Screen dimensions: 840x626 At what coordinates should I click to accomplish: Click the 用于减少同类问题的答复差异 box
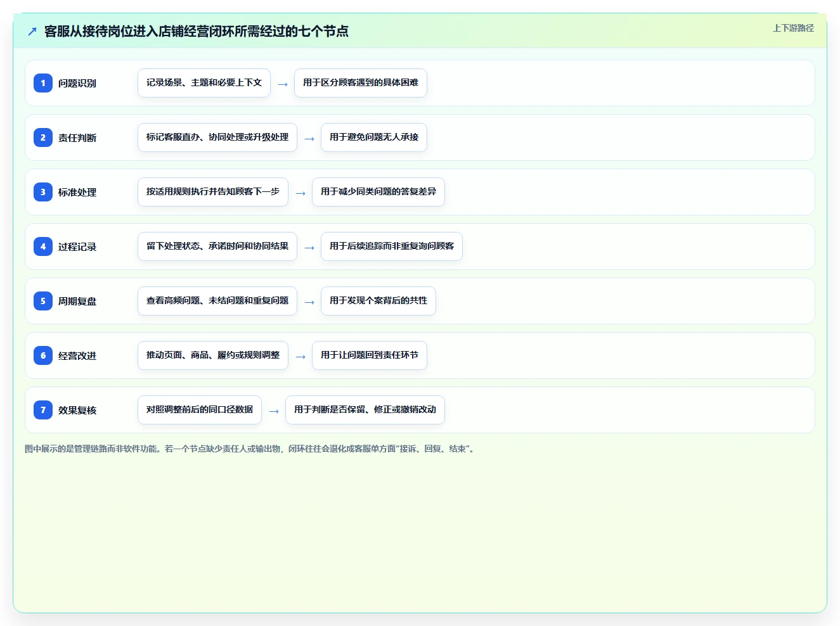coord(378,192)
